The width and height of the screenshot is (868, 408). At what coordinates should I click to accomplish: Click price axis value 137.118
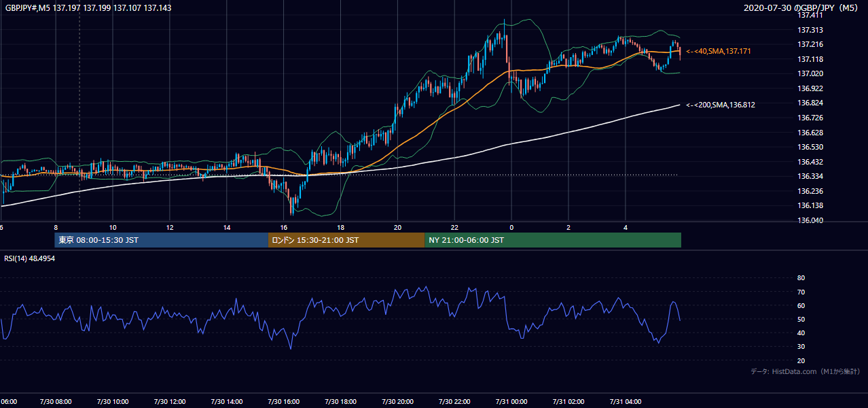[810, 59]
